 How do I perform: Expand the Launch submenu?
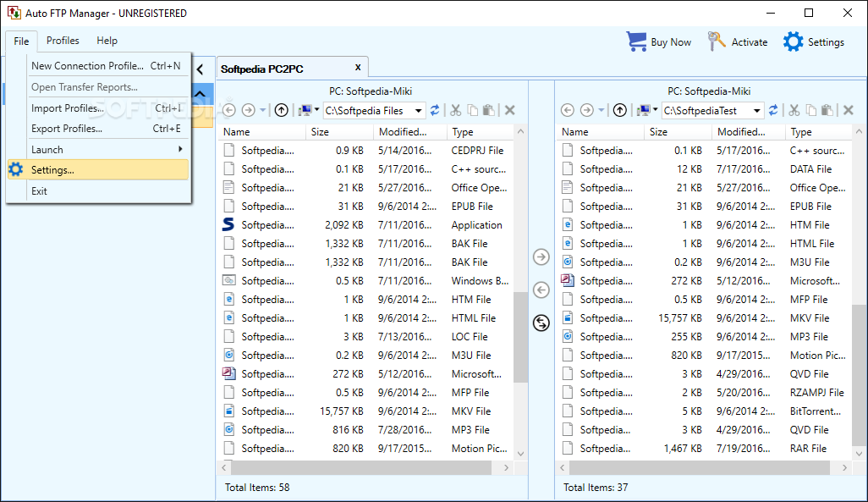click(107, 150)
